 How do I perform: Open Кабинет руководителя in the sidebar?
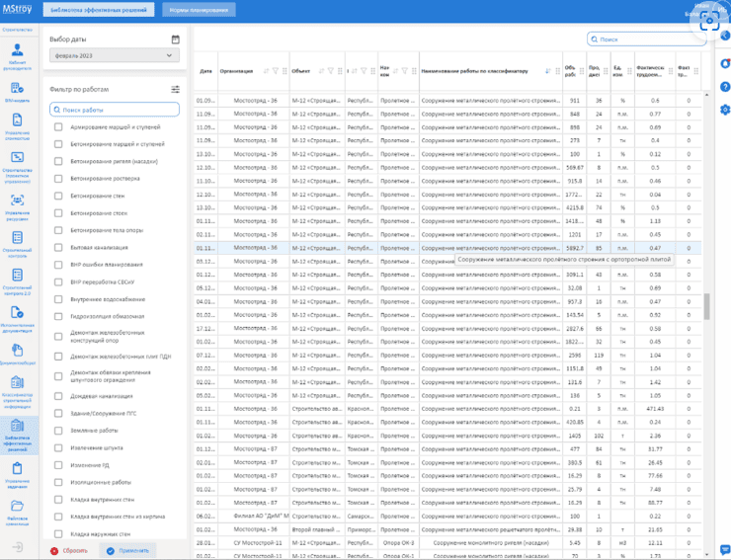(17, 56)
